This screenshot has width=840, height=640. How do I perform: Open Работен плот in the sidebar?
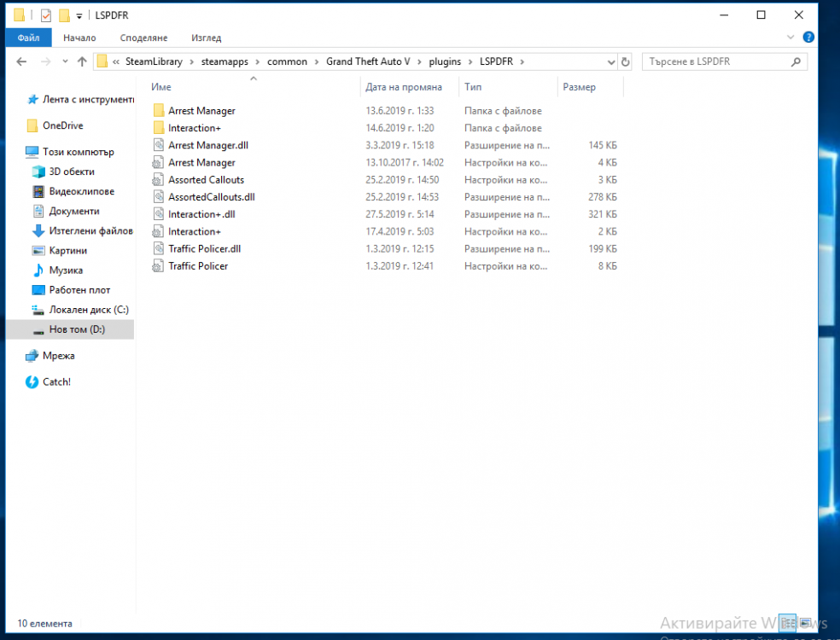71,290
